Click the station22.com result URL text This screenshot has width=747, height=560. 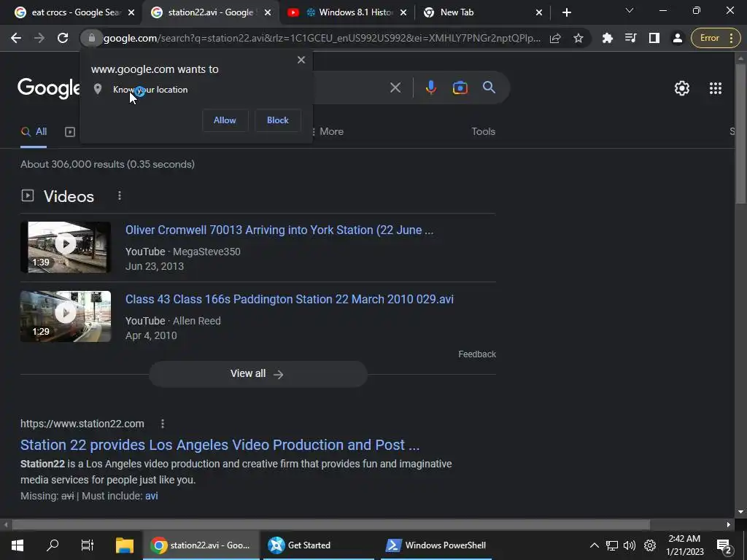82,424
